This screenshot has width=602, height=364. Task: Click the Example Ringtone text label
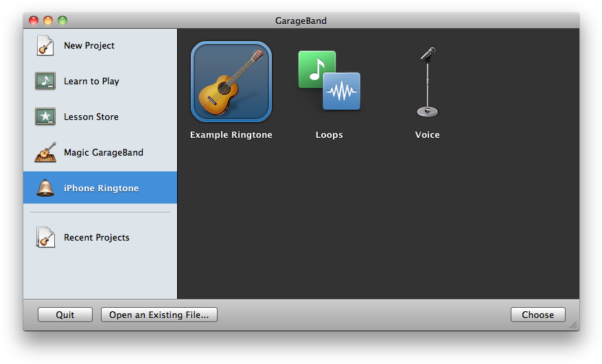[x=231, y=135]
